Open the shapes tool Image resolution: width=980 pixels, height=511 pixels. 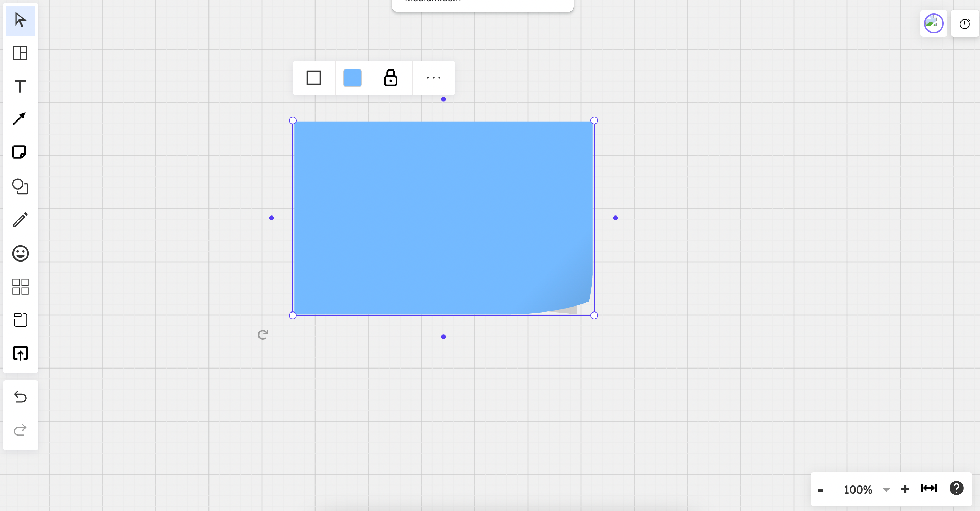(x=20, y=186)
